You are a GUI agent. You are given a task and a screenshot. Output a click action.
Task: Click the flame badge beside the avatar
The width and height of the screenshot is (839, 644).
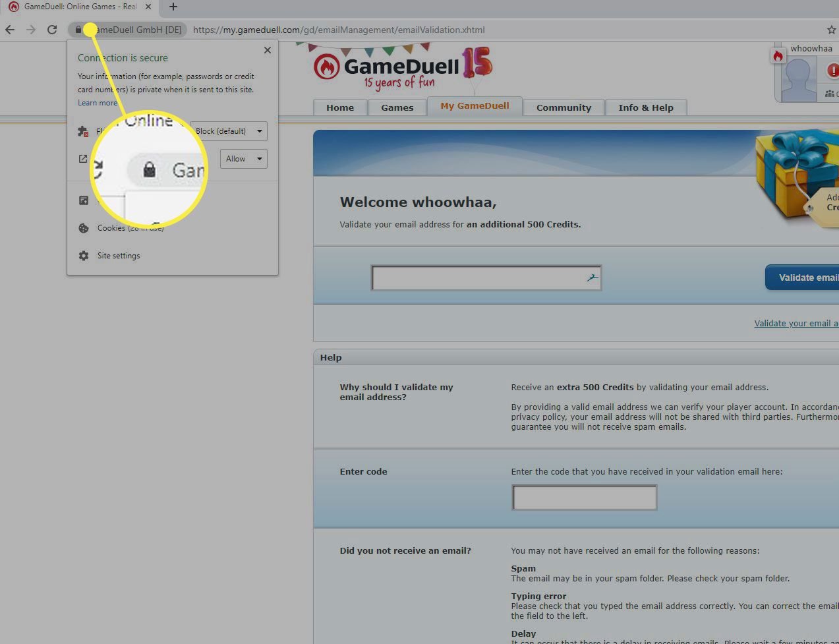tap(778, 56)
